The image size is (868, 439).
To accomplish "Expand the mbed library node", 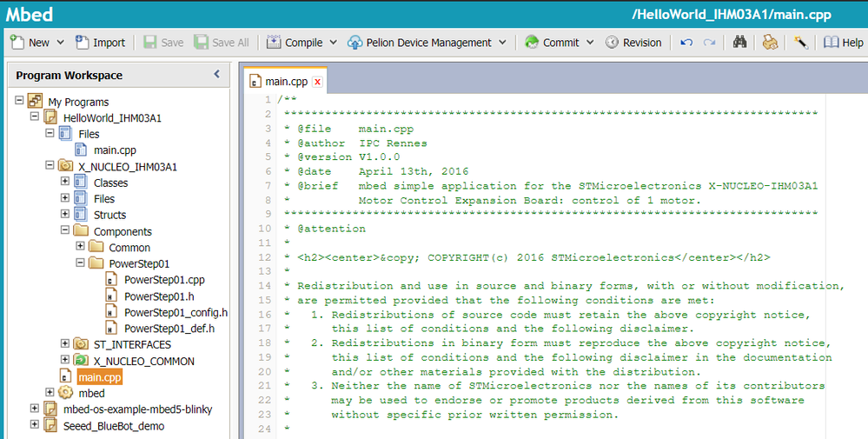I will tap(50, 392).
